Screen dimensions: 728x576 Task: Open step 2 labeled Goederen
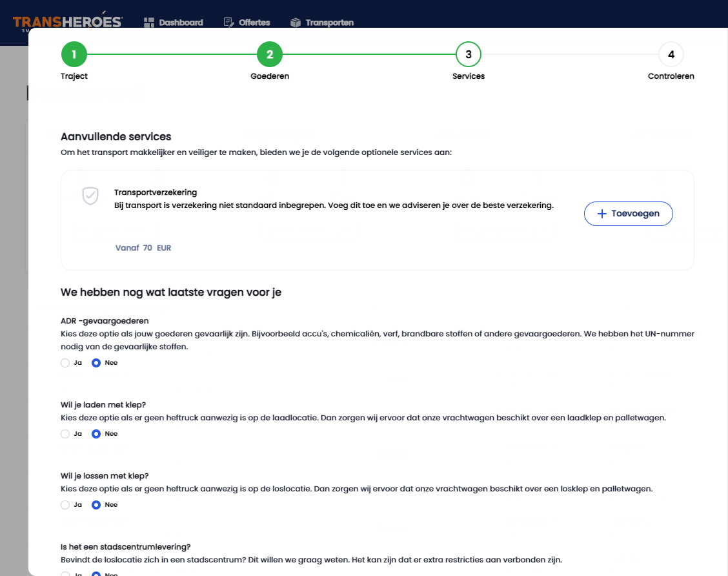[270, 55]
